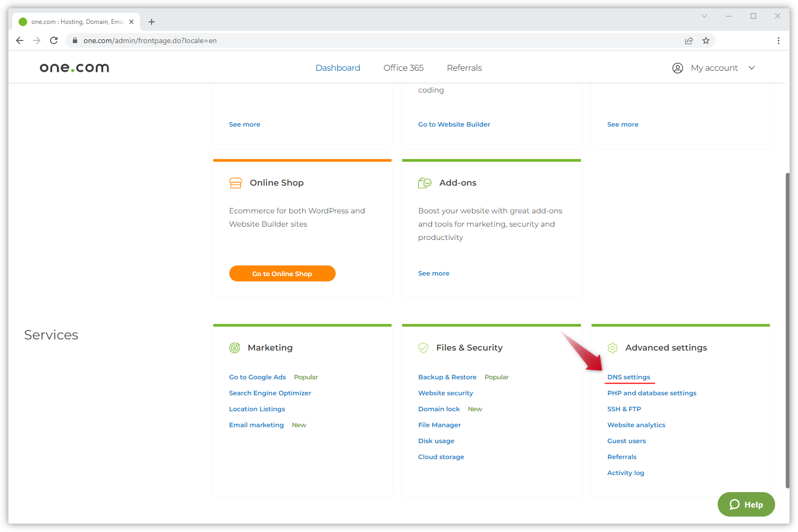Expand the My account dropdown chevron

[752, 68]
